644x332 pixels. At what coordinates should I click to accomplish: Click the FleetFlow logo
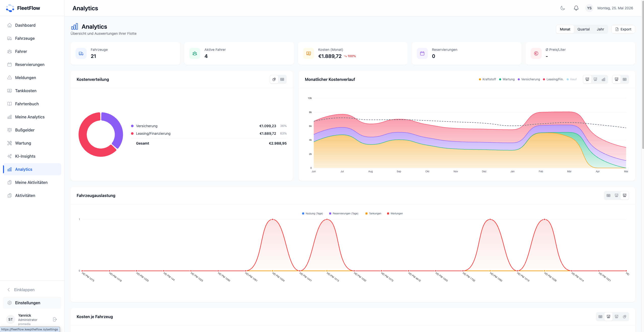(x=23, y=8)
